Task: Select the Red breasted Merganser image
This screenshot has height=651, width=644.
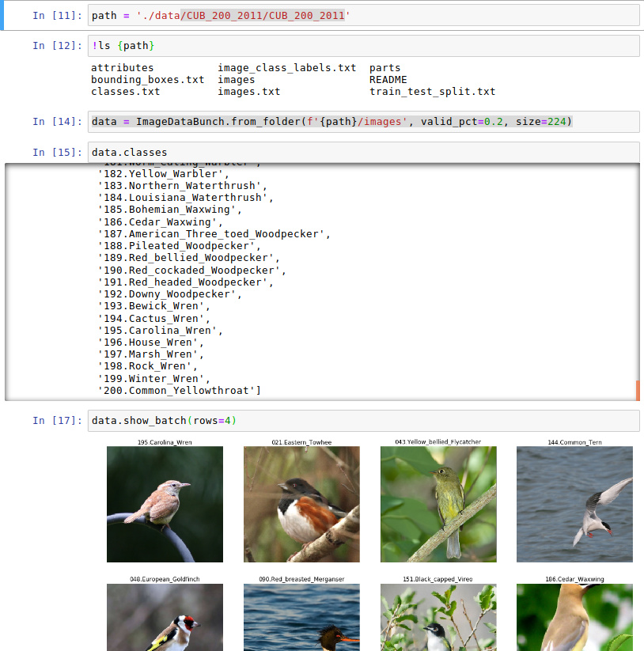Action: tap(301, 617)
